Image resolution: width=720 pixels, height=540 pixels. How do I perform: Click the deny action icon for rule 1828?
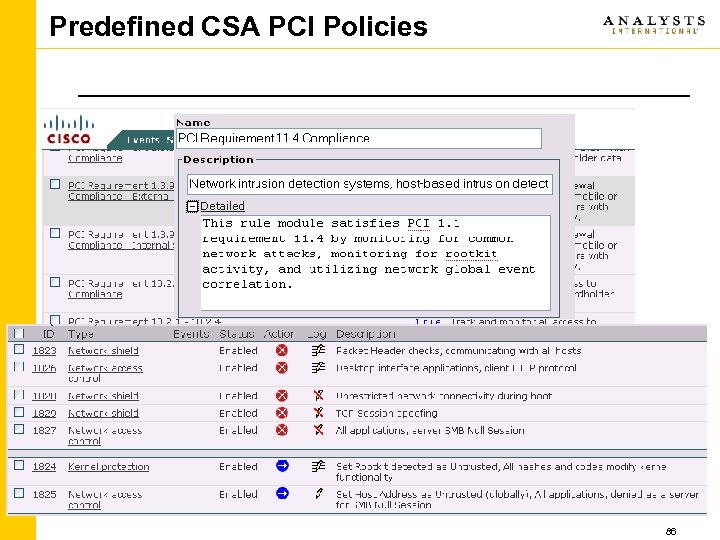point(282,395)
